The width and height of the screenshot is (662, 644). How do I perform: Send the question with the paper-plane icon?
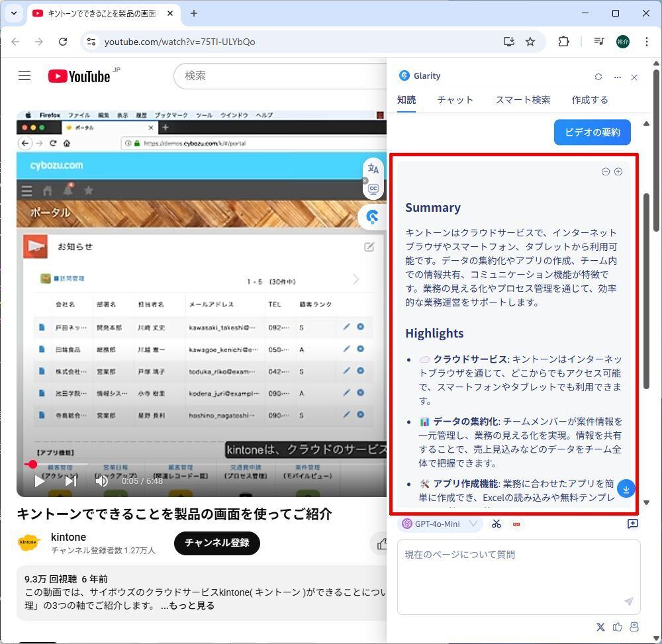(629, 602)
